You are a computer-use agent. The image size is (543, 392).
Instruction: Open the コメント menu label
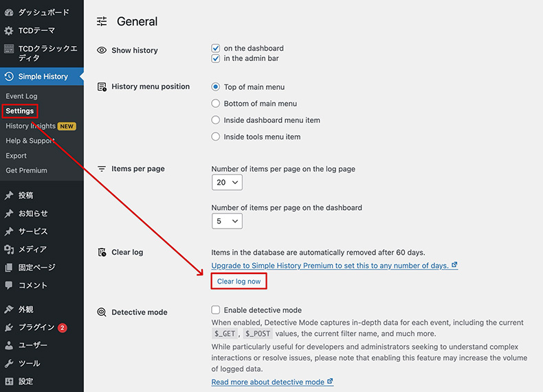tap(32, 286)
